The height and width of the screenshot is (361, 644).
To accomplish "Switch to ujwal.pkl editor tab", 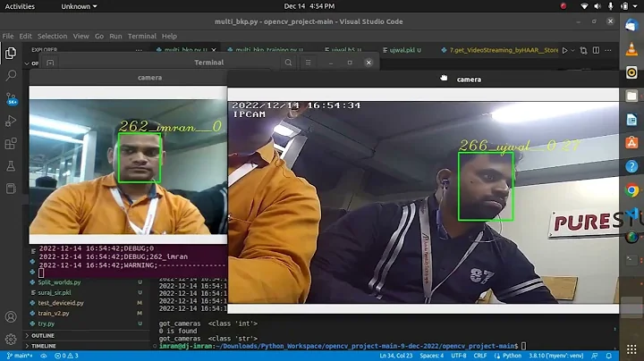I will click(402, 50).
